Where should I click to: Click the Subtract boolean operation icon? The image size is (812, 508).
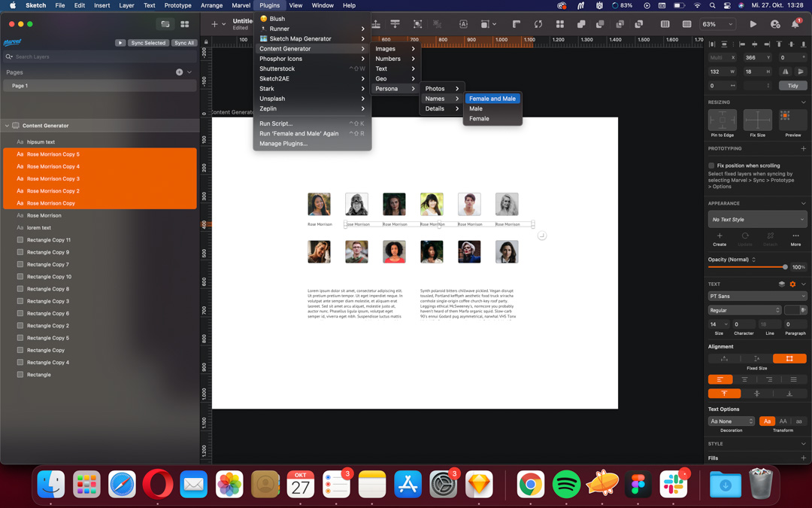coord(600,24)
